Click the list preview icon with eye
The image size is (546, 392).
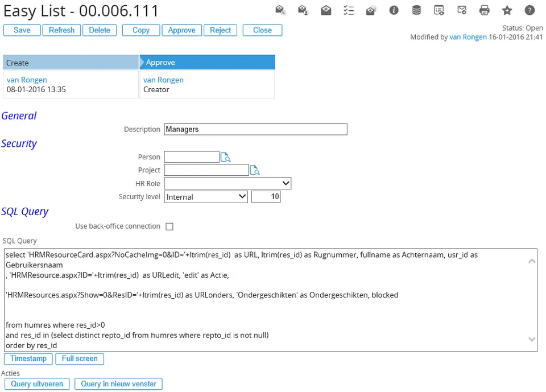coord(439,10)
